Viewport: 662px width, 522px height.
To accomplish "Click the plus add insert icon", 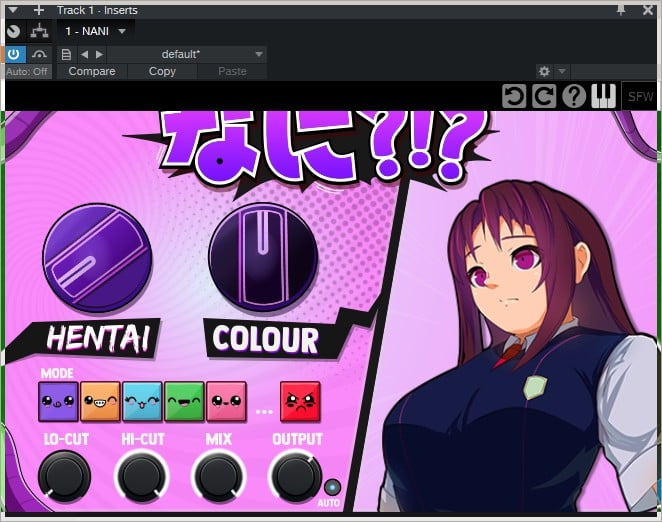I will click(38, 10).
